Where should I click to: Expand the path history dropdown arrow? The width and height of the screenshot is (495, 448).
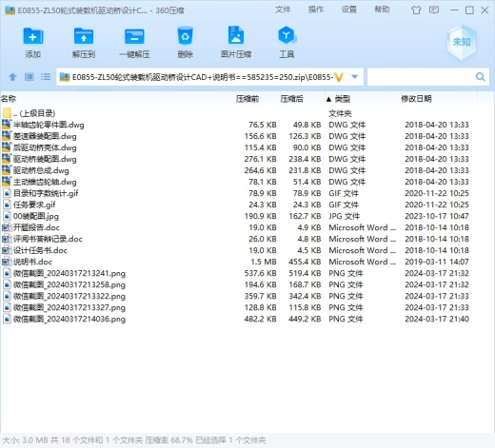point(355,77)
